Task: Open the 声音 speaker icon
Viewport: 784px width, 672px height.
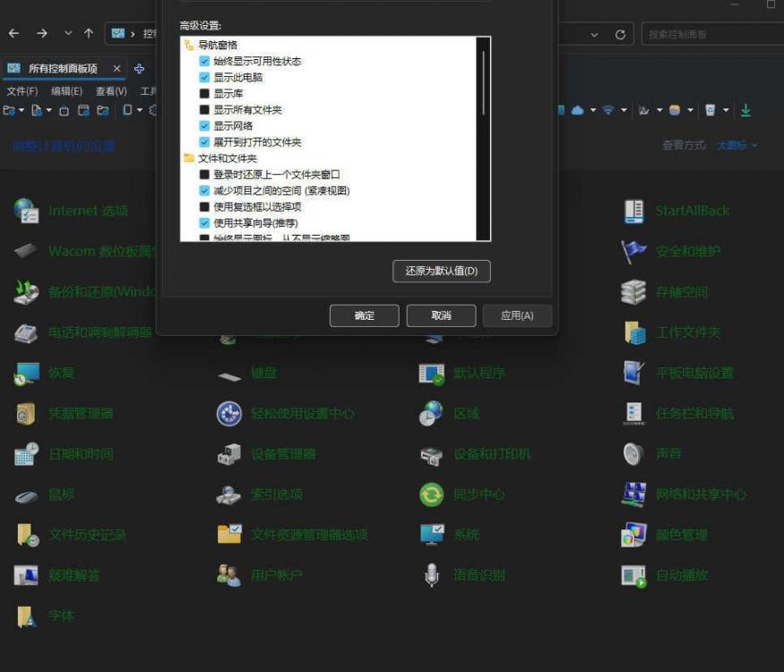Action: pos(634,454)
